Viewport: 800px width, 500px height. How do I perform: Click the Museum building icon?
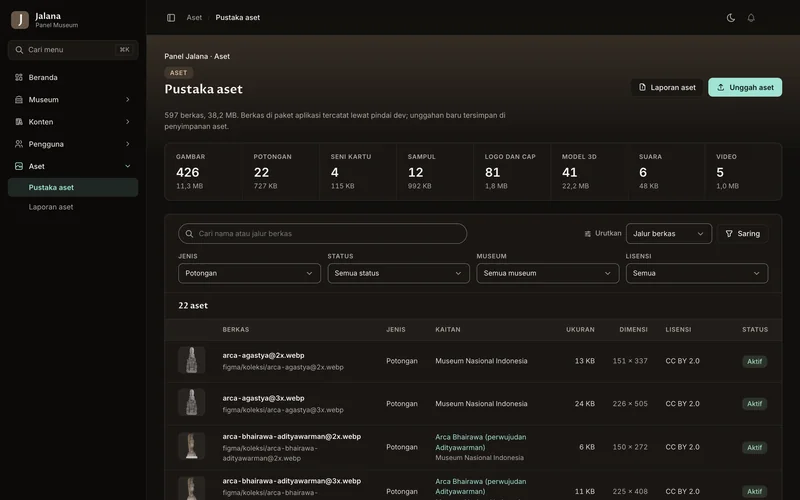coord(19,99)
